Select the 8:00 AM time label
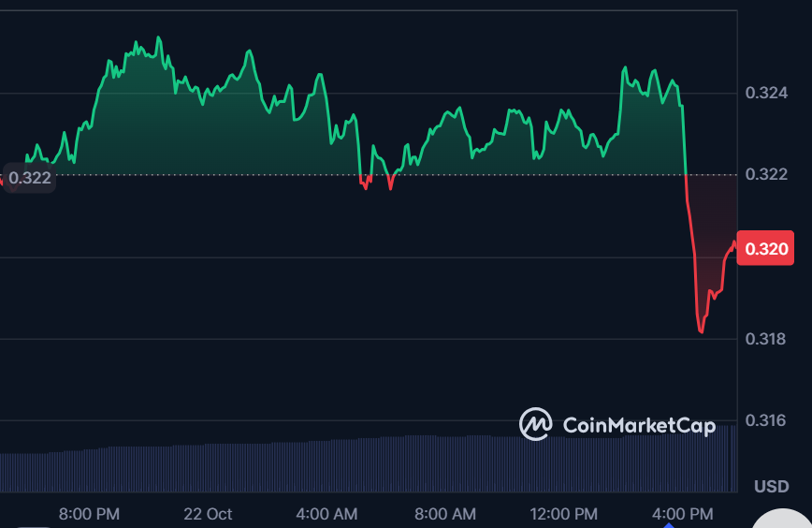This screenshot has height=528, width=812. pos(445,514)
